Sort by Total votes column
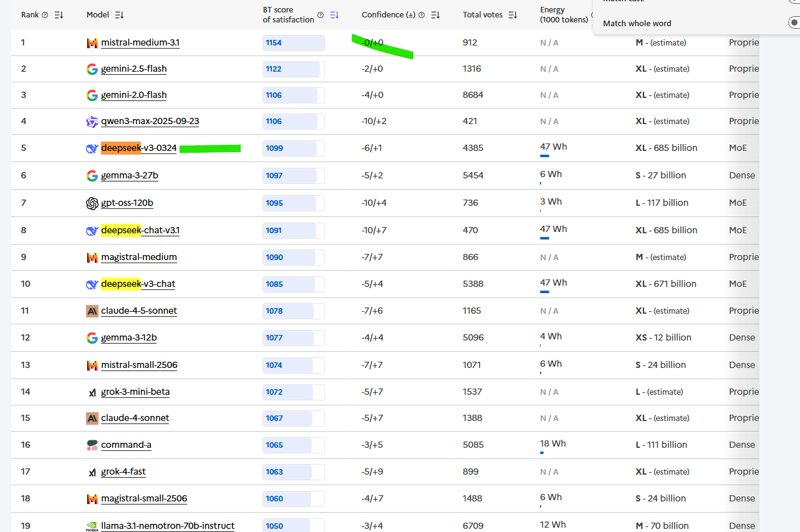The height and width of the screenshot is (532, 800). (513, 15)
